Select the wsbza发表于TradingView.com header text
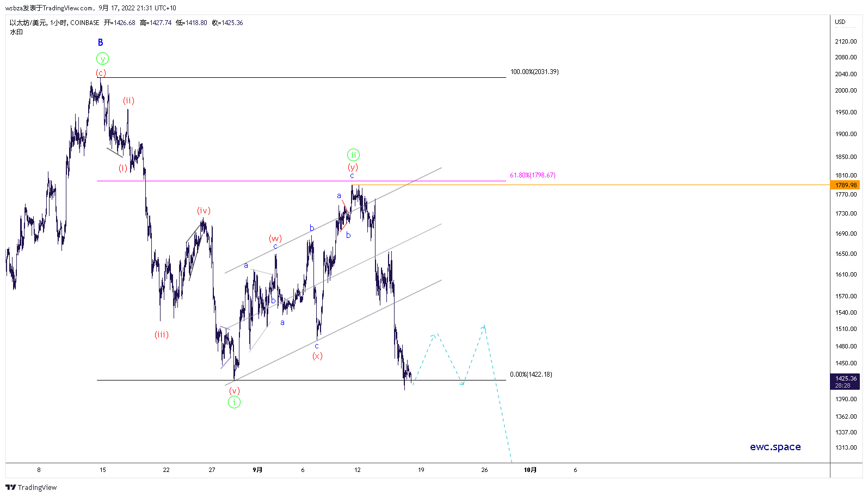The height and width of the screenshot is (497, 868). pyautogui.click(x=49, y=8)
